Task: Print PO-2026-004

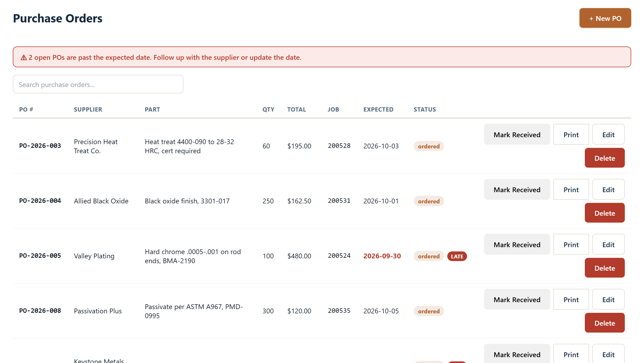Action: tap(571, 190)
